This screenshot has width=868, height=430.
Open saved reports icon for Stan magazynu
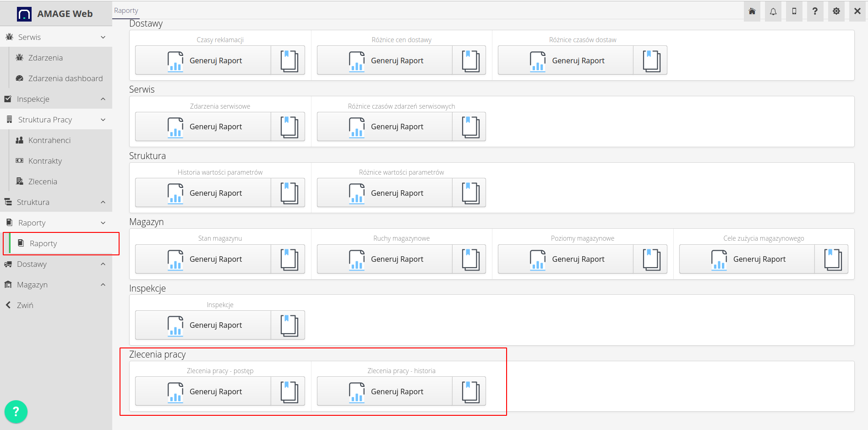(x=289, y=259)
